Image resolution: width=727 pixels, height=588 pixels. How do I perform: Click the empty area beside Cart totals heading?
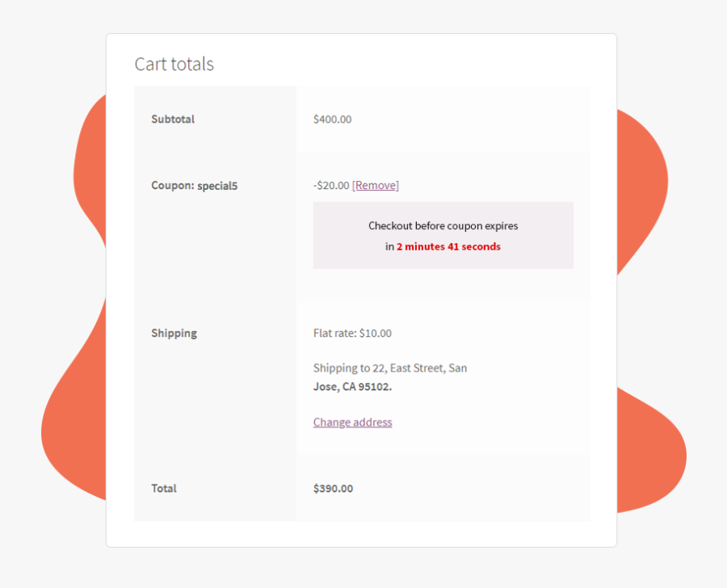coord(404,64)
